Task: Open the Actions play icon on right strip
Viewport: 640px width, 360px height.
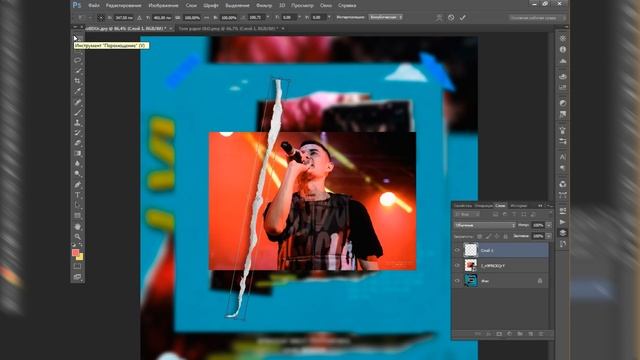Action: 563,222
